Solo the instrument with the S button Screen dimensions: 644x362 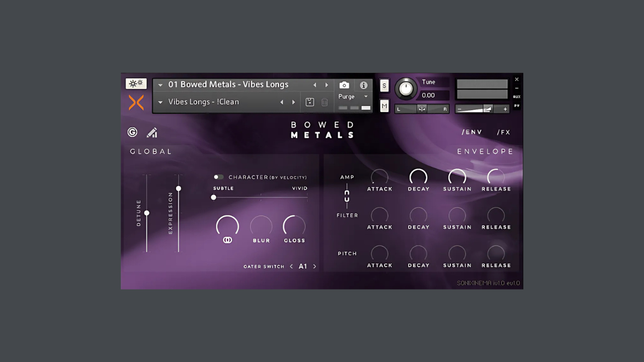384,85
